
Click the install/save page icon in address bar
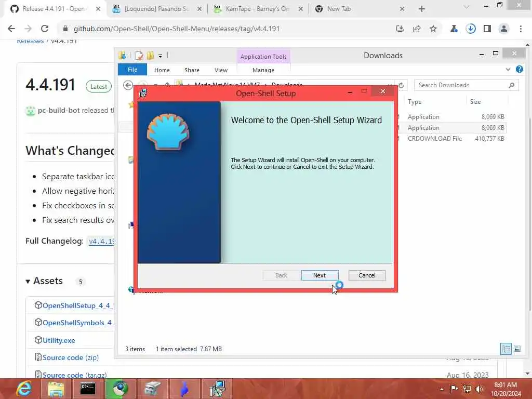point(400,29)
